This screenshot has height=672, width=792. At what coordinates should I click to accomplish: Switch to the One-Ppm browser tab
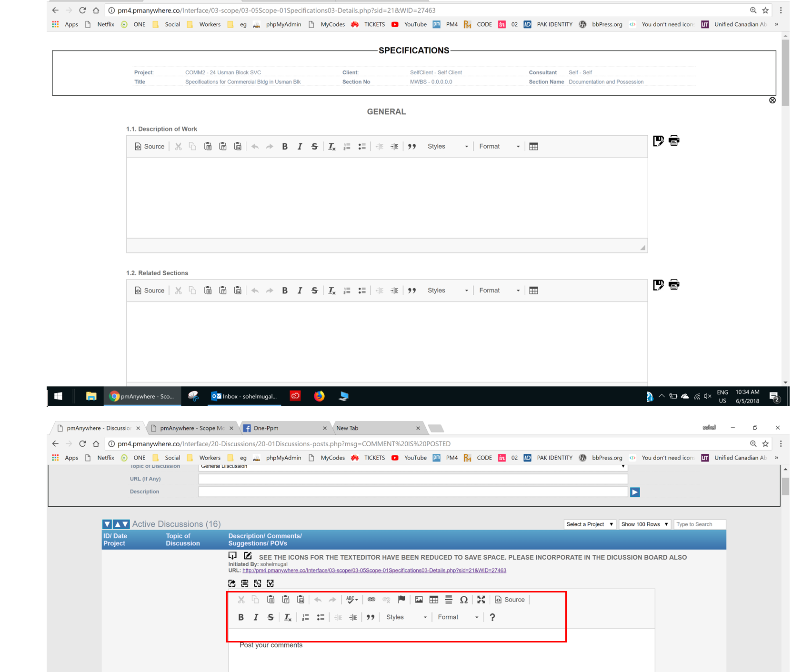point(284,428)
